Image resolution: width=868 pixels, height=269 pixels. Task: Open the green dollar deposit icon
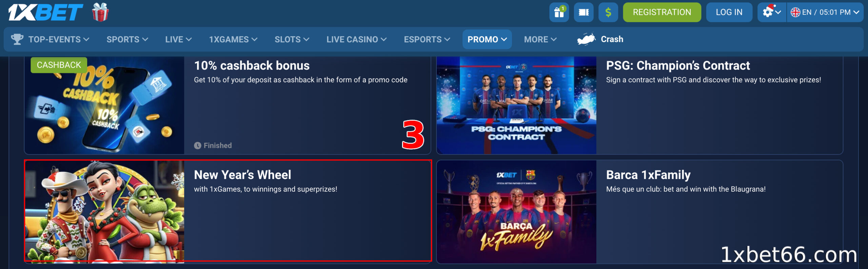coord(608,12)
